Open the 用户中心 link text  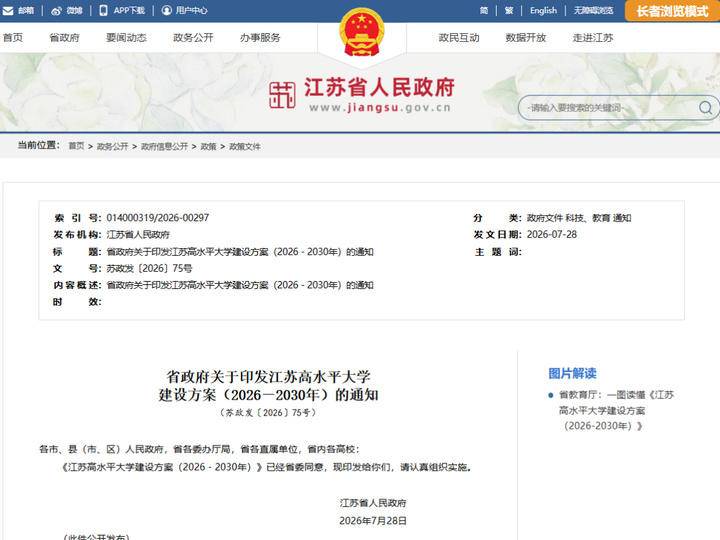coord(191,10)
